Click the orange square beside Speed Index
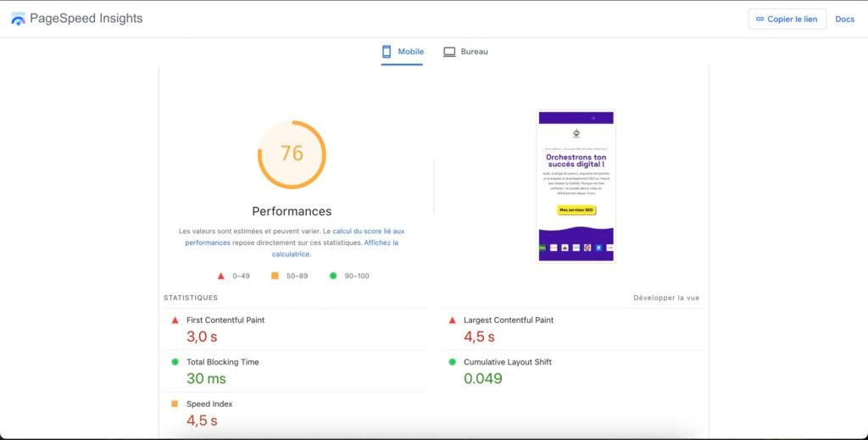The width and height of the screenshot is (868, 440). (x=175, y=404)
